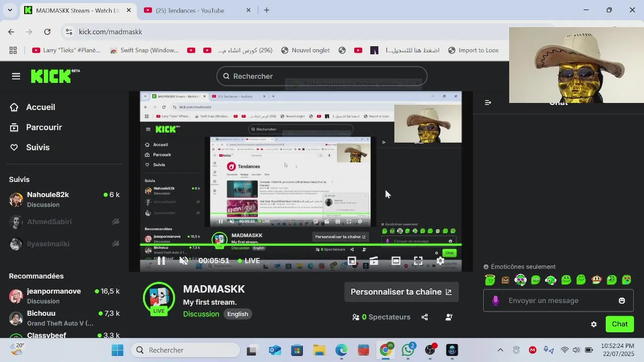
Task: Click the purple microphone icon in chat
Action: (x=496, y=301)
